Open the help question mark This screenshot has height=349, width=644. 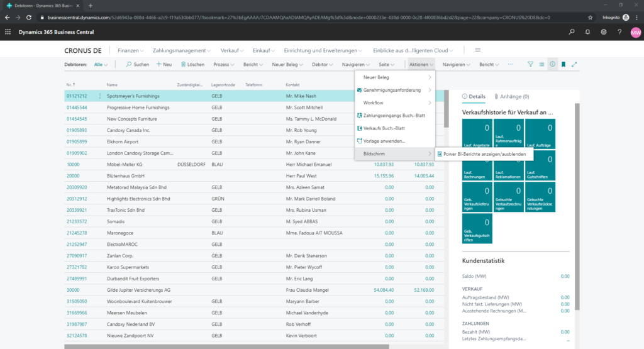click(x=619, y=32)
